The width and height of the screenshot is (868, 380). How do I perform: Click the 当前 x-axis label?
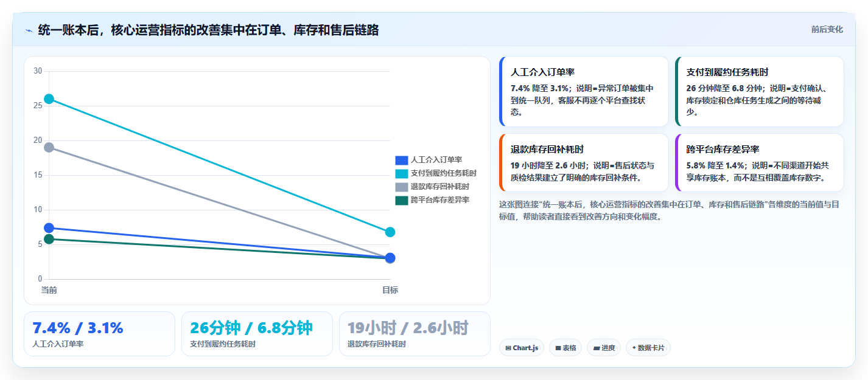49,290
